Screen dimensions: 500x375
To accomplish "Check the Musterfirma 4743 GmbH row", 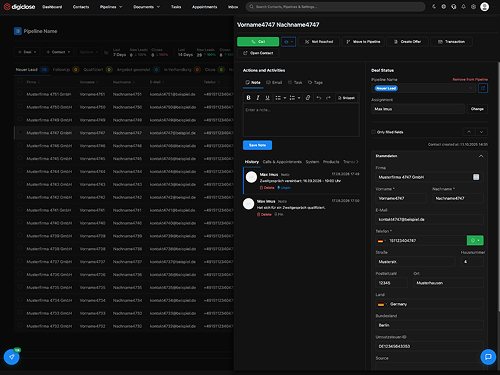I will tap(20, 184).
